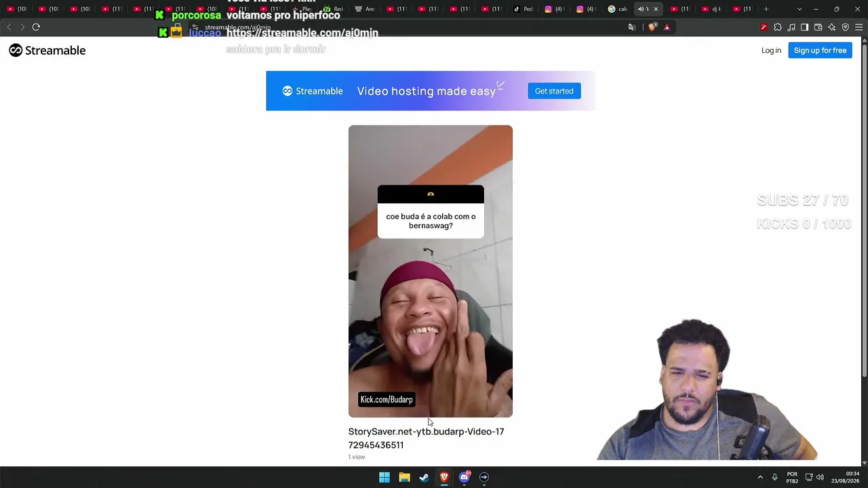868x488 pixels.
Task: Open Leo AI sparkle icon
Action: click(x=832, y=27)
